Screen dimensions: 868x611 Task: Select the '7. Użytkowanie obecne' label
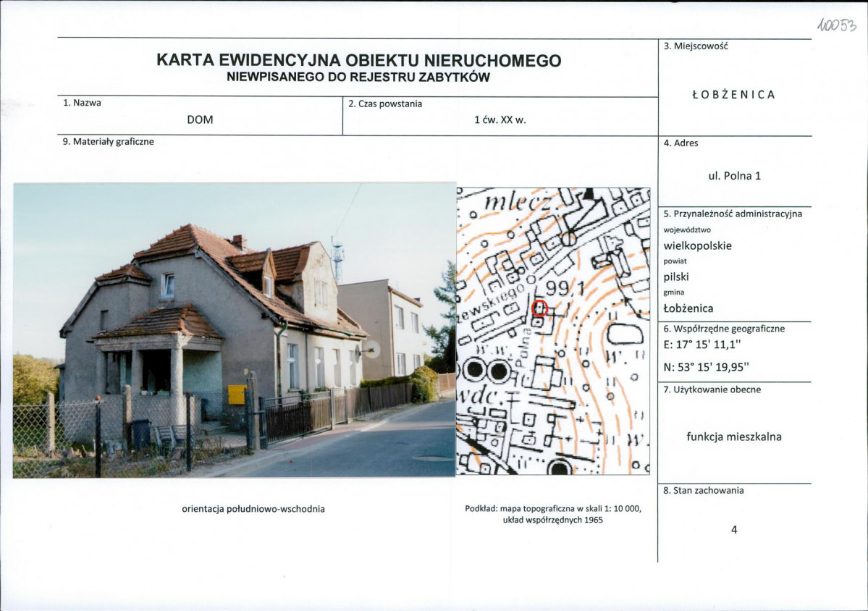(712, 389)
